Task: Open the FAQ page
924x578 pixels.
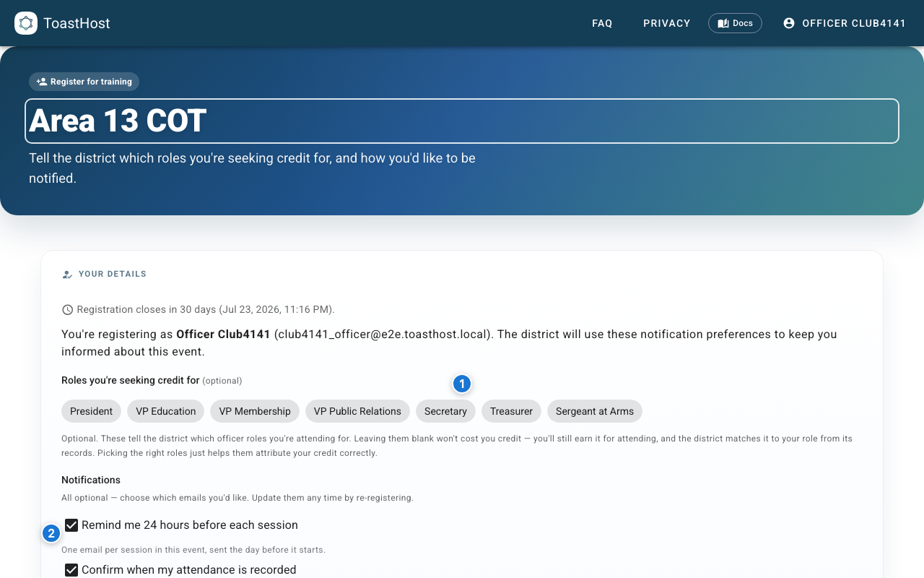Action: pyautogui.click(x=602, y=23)
